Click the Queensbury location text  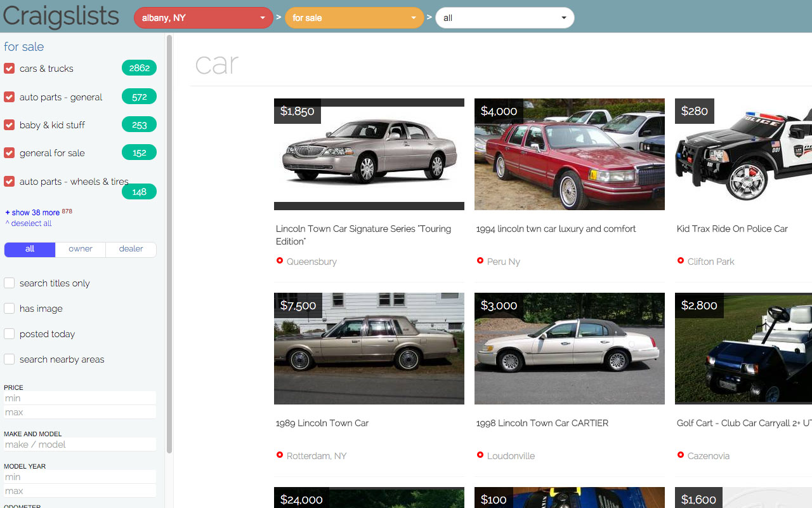pos(311,262)
